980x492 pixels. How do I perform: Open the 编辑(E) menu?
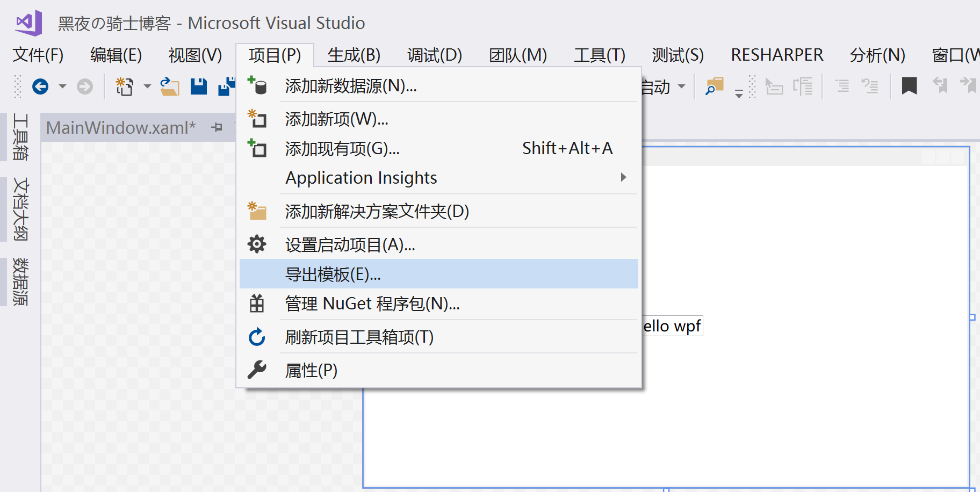tap(116, 55)
